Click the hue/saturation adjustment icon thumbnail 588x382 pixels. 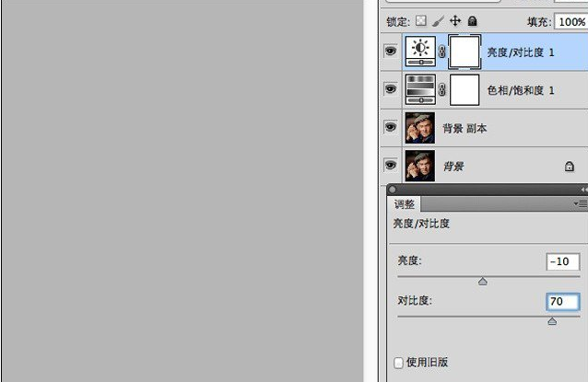[420, 89]
